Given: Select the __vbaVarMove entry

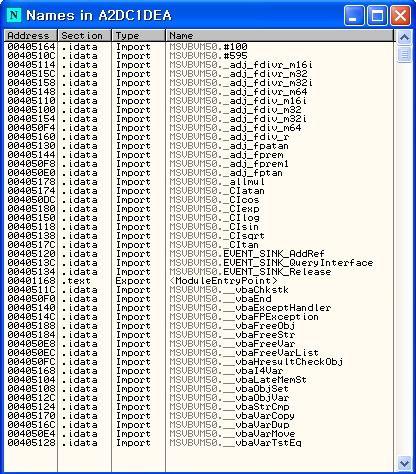Looking at the screenshot, I should pos(199,434).
